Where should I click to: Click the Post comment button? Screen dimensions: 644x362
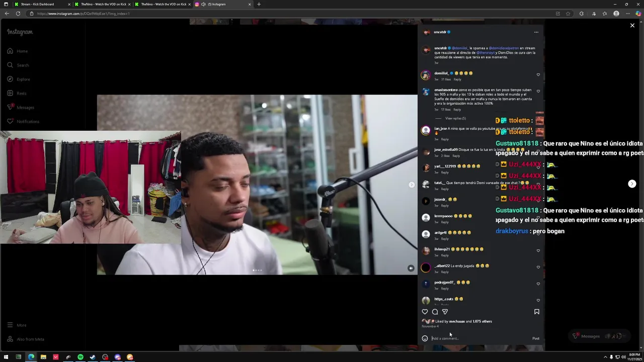tap(536, 338)
